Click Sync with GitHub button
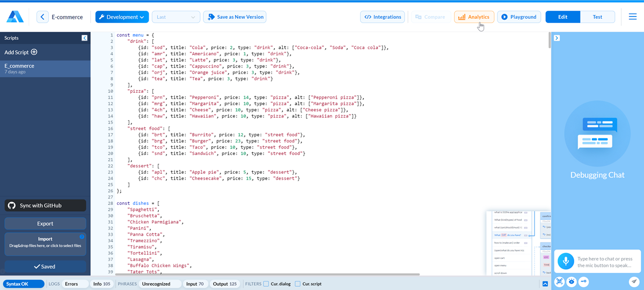The width and height of the screenshot is (644, 290). [x=45, y=205]
